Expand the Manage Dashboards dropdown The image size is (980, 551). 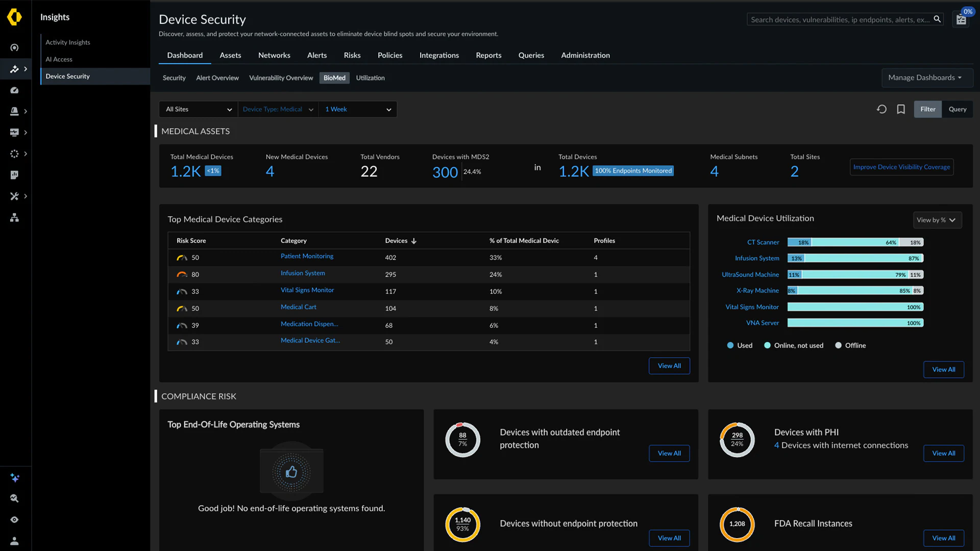pyautogui.click(x=927, y=78)
